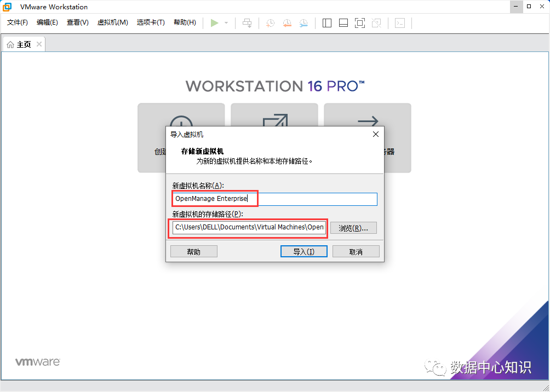Click the 帮助 button in dialog
The height and width of the screenshot is (392, 550).
pyautogui.click(x=194, y=251)
